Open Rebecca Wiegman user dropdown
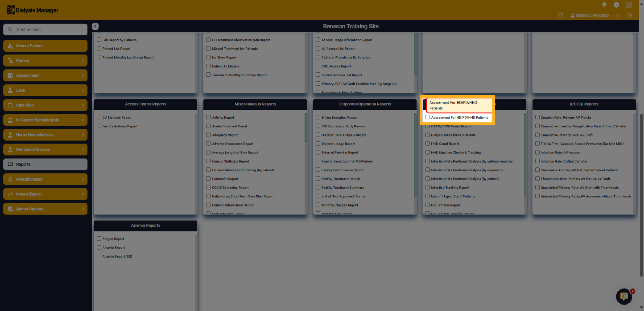Viewport: 644px width, 311px height. 592,16
